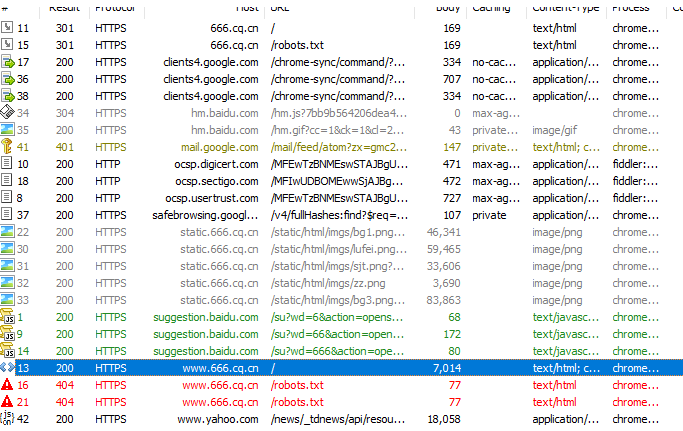Click the redirect icon for session 15
This screenshot has width=683, height=431.
pos(7,44)
